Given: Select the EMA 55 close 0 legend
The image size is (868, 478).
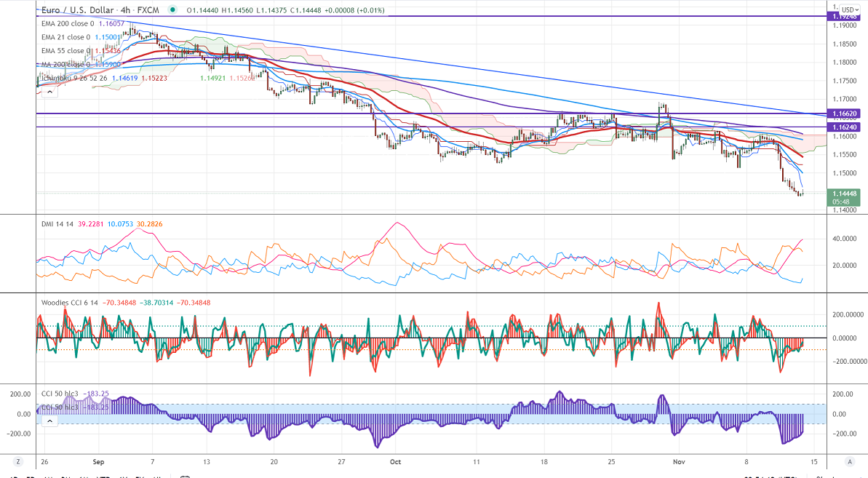Looking at the screenshot, I should pyautogui.click(x=65, y=50).
